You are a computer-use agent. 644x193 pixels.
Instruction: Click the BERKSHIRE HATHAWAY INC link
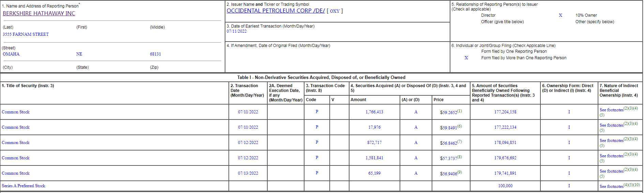coord(39,13)
